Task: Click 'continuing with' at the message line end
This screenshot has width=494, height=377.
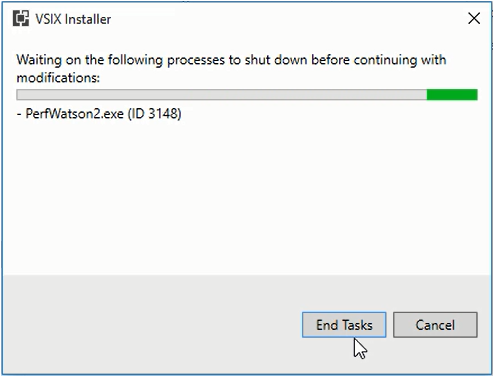Action: [x=400, y=60]
